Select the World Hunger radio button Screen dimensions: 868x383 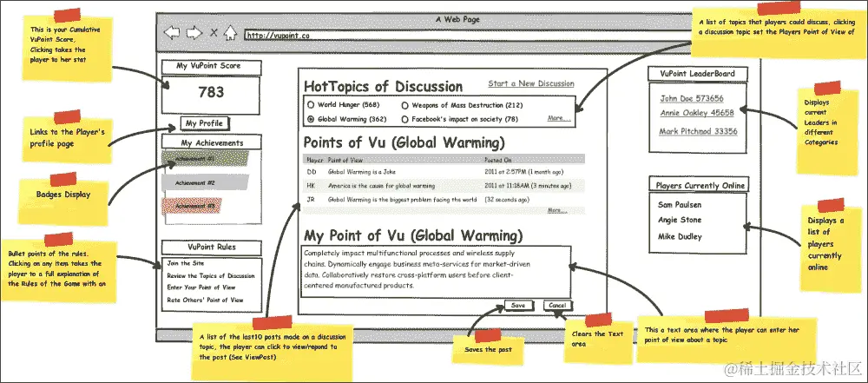(311, 105)
